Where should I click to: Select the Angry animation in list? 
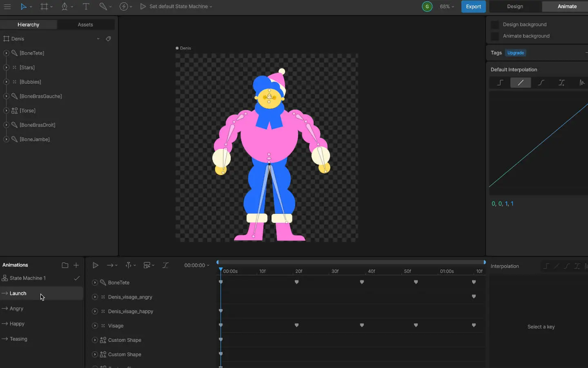(17, 309)
